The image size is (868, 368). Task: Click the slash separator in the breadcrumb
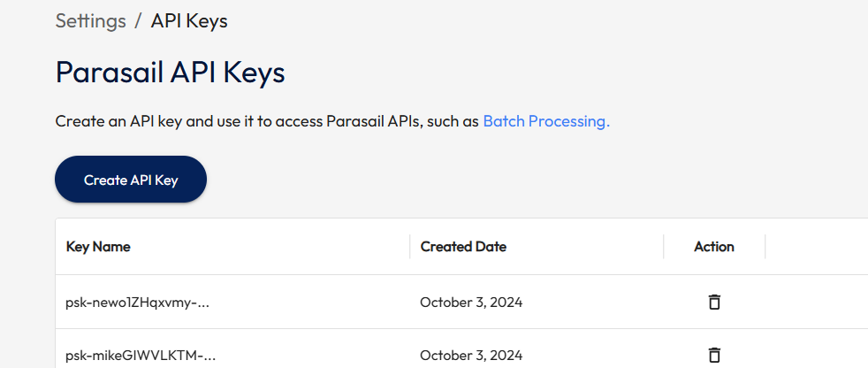point(138,21)
